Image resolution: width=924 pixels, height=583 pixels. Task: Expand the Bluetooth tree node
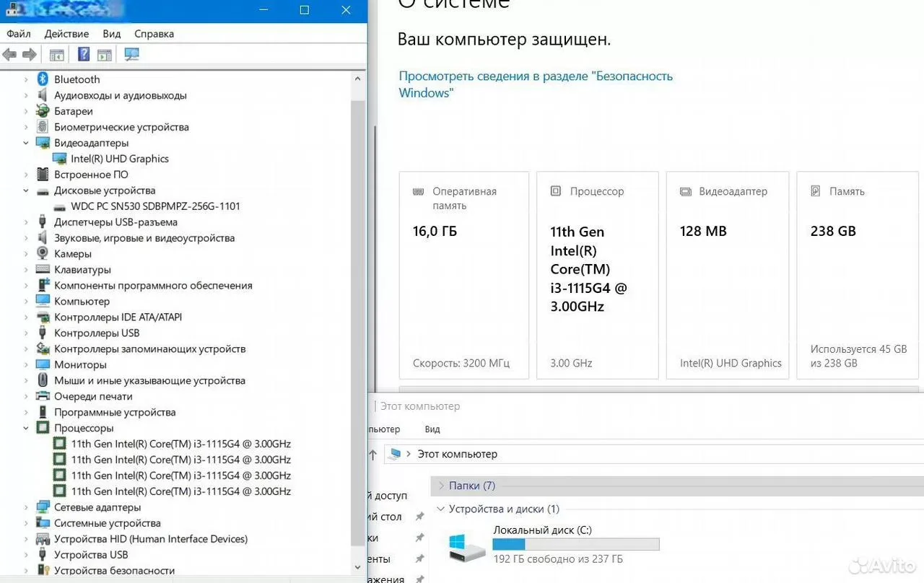click(26, 79)
